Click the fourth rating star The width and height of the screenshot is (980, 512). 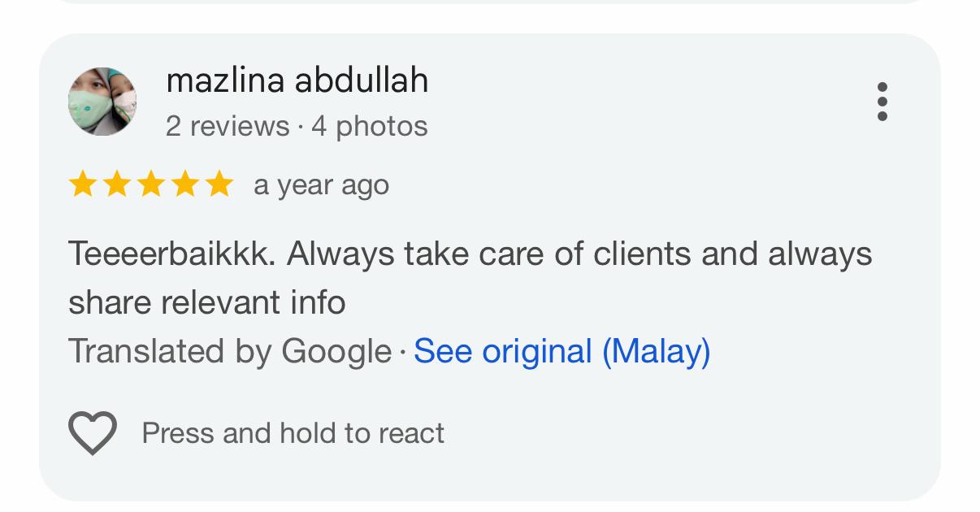[184, 185]
